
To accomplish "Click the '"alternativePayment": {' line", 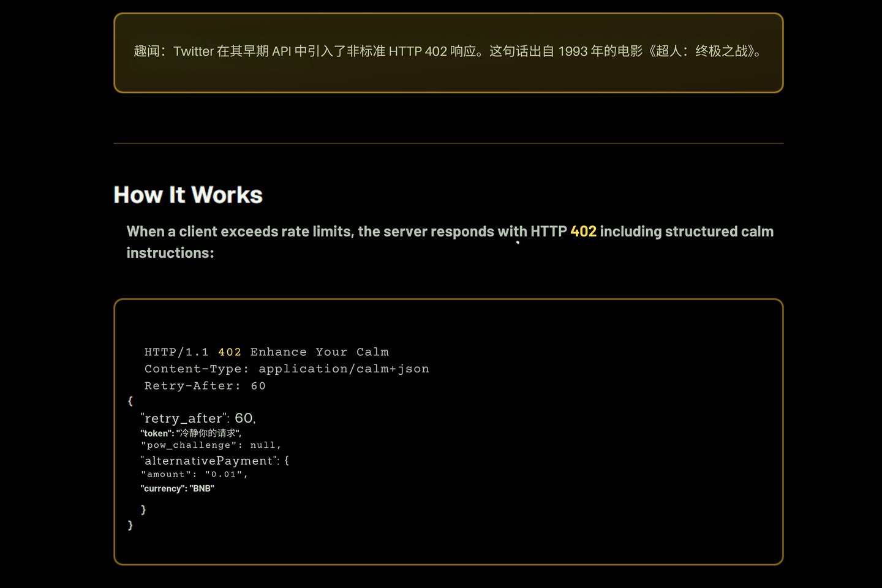I will click(x=214, y=461).
